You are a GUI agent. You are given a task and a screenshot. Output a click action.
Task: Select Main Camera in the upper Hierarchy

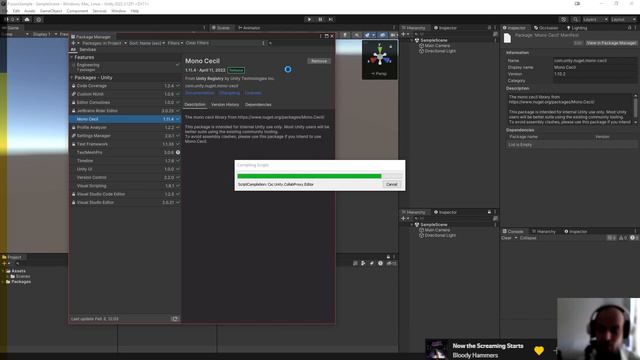click(x=437, y=46)
